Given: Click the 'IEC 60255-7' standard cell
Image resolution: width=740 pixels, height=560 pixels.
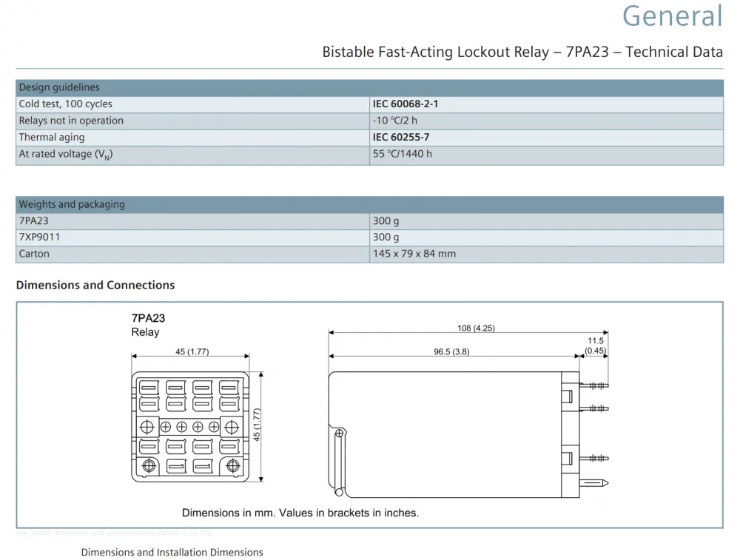Looking at the screenshot, I should pyautogui.click(x=547, y=138).
